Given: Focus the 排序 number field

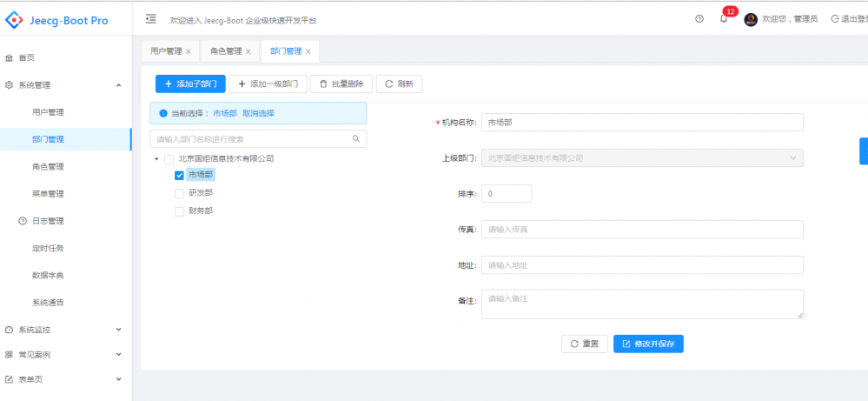Looking at the screenshot, I should click(x=507, y=194).
